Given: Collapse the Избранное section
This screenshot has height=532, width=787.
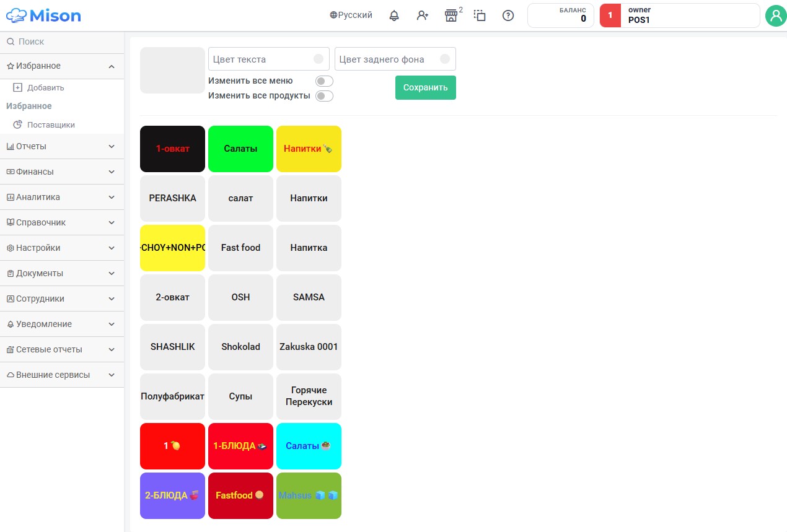Looking at the screenshot, I should (x=62, y=66).
